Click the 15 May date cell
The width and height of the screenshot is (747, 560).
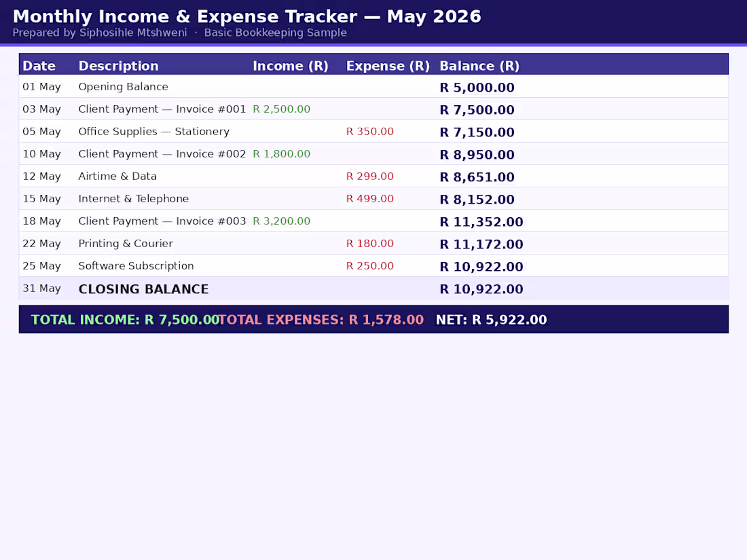(x=42, y=199)
